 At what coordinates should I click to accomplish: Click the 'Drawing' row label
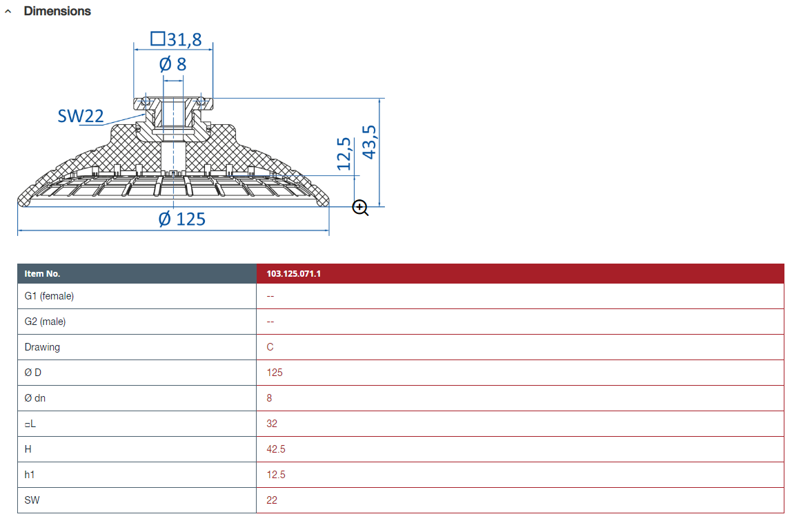coord(42,347)
